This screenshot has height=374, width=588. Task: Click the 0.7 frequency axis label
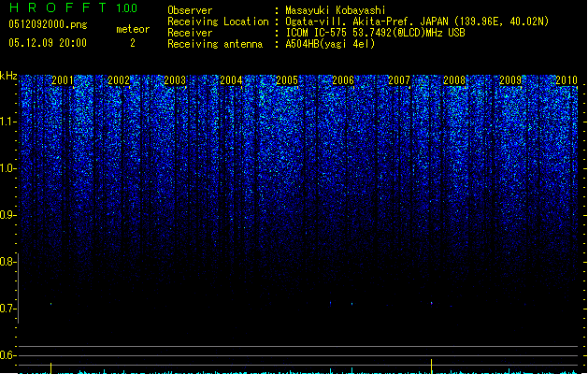tap(7, 309)
